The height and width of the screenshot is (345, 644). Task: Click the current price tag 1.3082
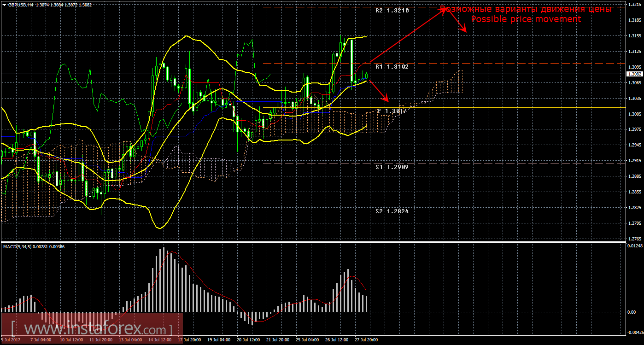coord(634,74)
